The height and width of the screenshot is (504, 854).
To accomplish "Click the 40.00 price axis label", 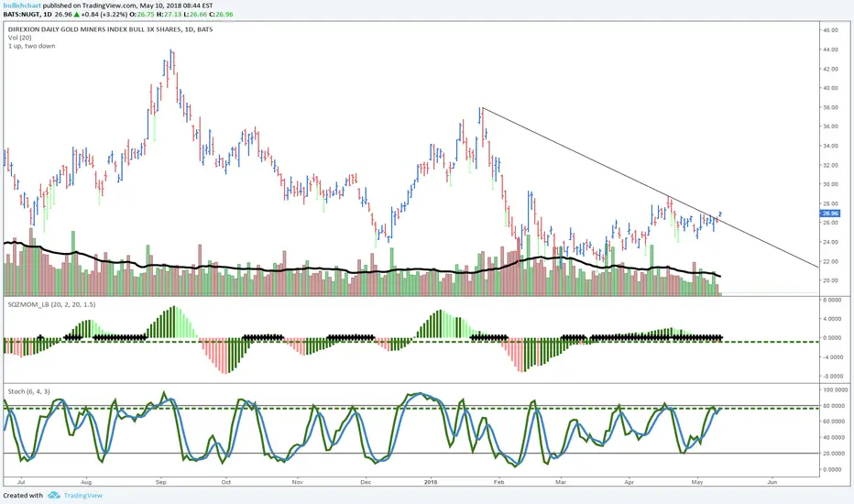I will click(830, 88).
